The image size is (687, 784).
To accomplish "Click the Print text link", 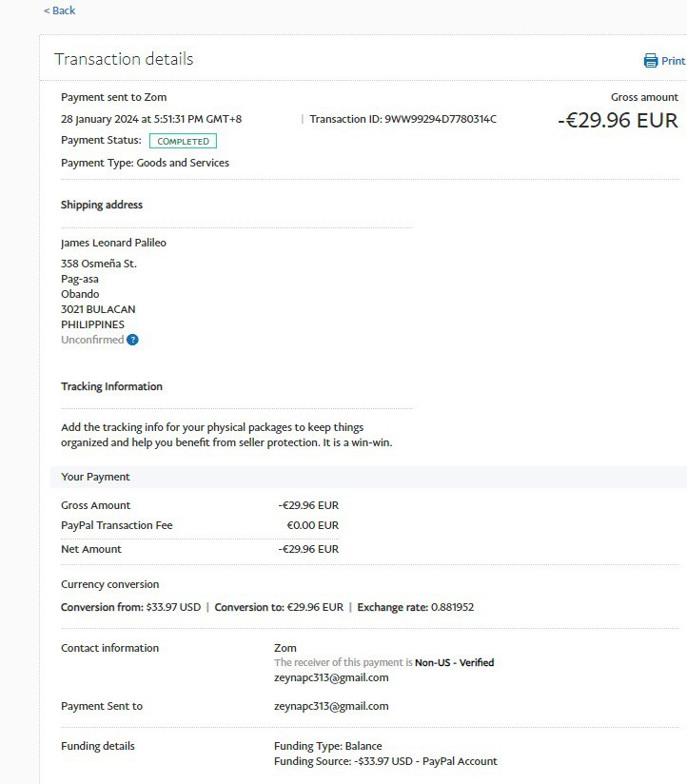I will pyautogui.click(x=673, y=61).
